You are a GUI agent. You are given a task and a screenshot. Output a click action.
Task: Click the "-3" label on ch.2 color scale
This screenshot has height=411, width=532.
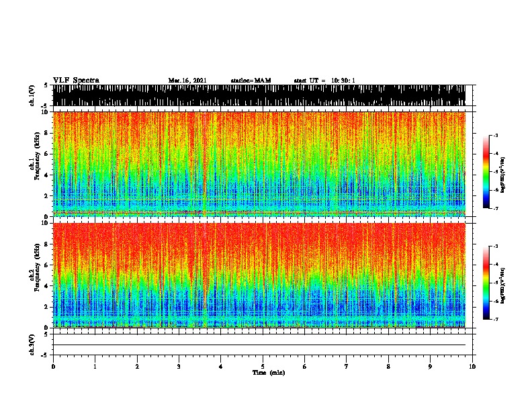click(495, 246)
